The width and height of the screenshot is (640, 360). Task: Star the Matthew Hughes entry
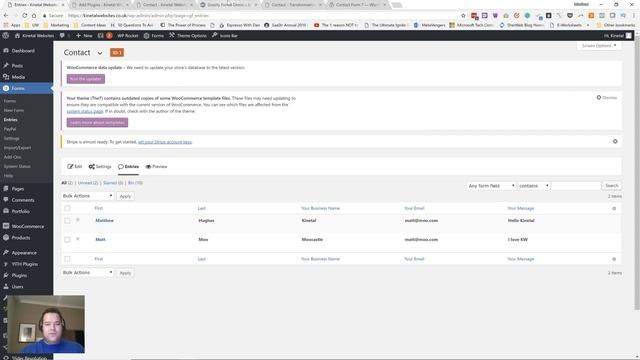tap(78, 220)
